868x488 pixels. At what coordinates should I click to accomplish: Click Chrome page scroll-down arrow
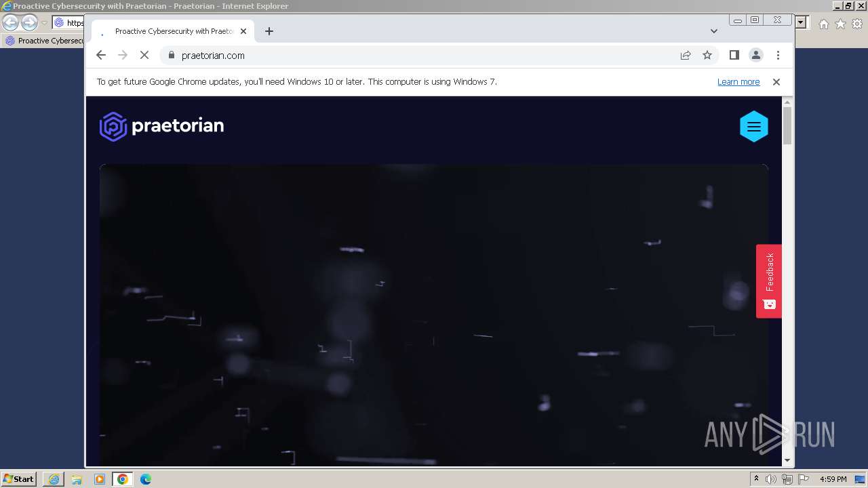787,460
